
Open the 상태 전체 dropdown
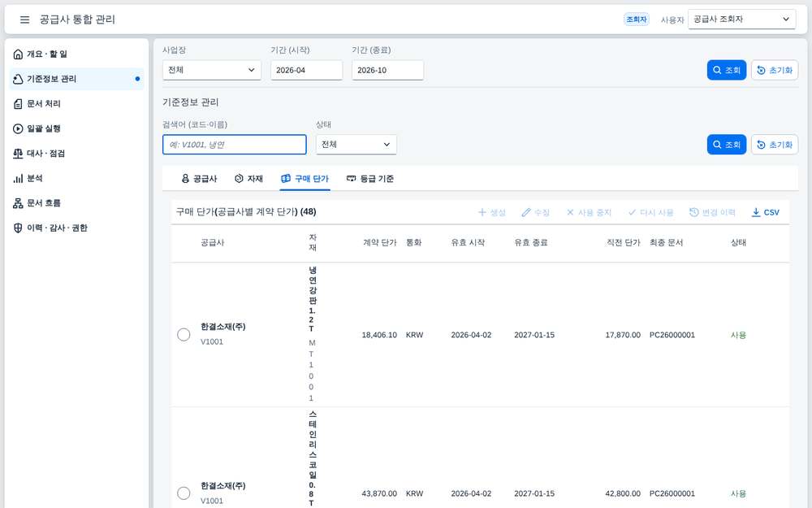tap(356, 145)
